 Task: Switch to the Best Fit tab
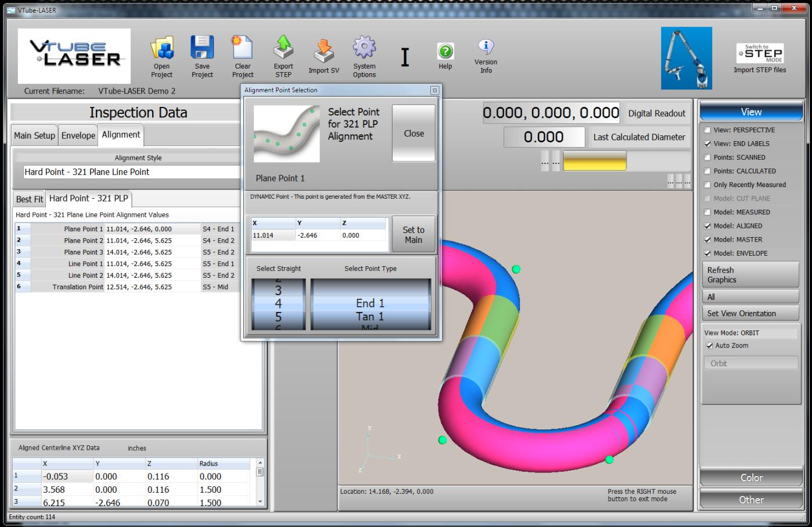pyautogui.click(x=30, y=199)
